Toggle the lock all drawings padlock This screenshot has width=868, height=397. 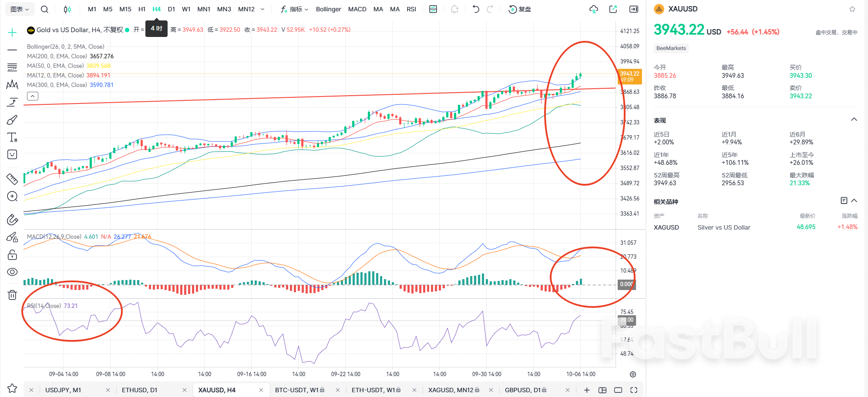[12, 255]
